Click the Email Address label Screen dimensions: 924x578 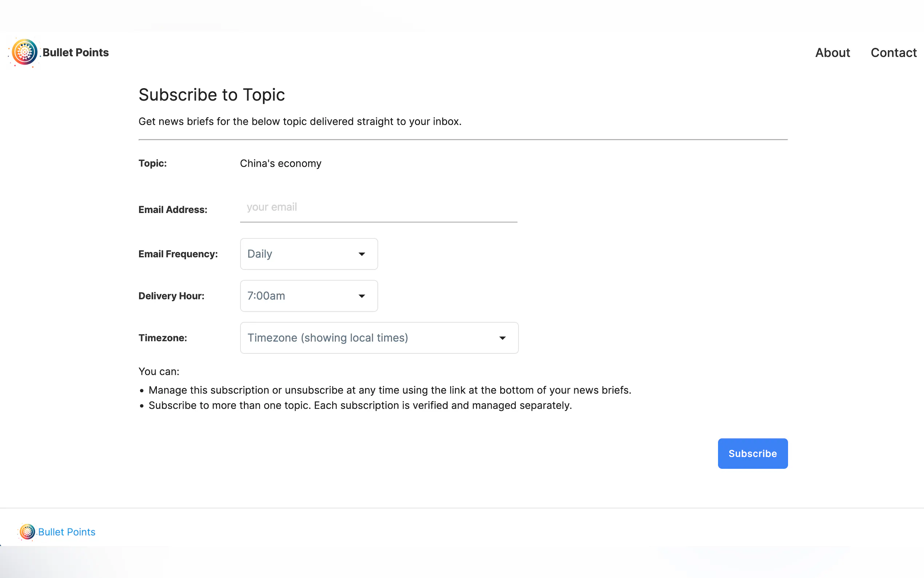(x=173, y=210)
